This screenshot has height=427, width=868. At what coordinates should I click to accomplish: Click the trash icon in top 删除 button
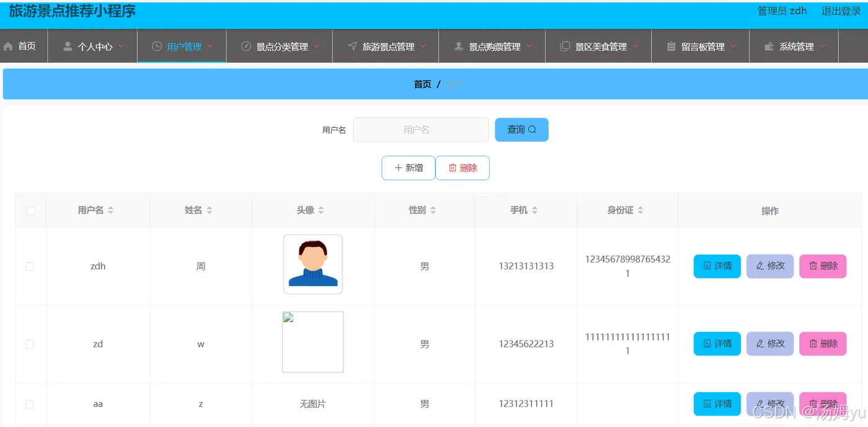tap(453, 168)
